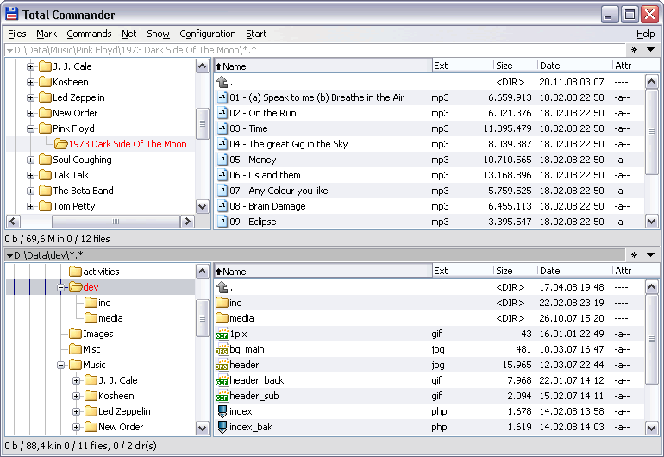
Task: Open the Mark menu
Action: [47, 34]
